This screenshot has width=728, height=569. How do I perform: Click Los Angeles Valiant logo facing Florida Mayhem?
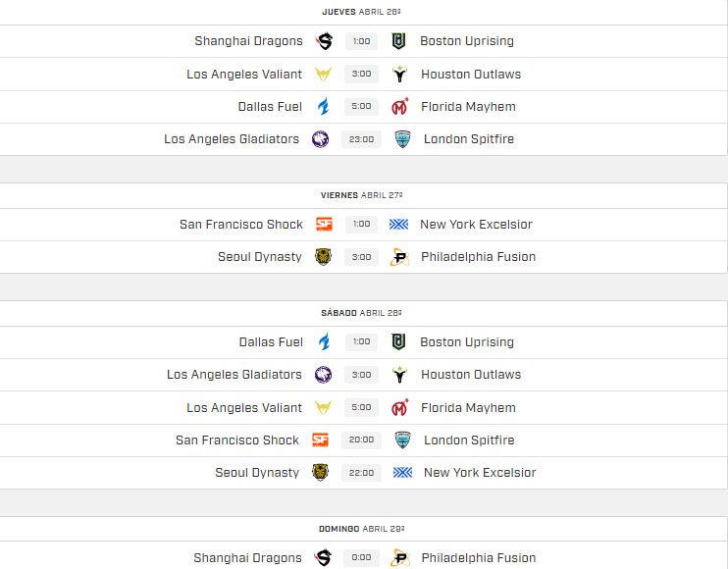click(x=322, y=408)
